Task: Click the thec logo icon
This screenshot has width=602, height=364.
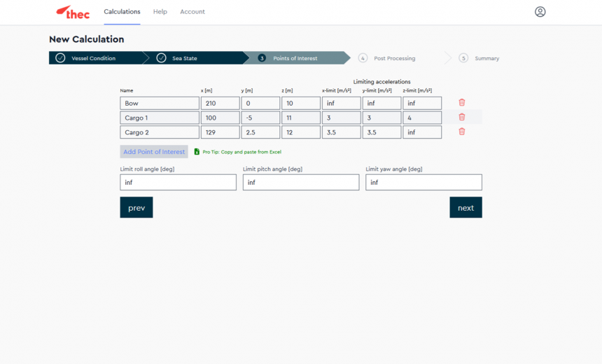Action: tap(73, 12)
